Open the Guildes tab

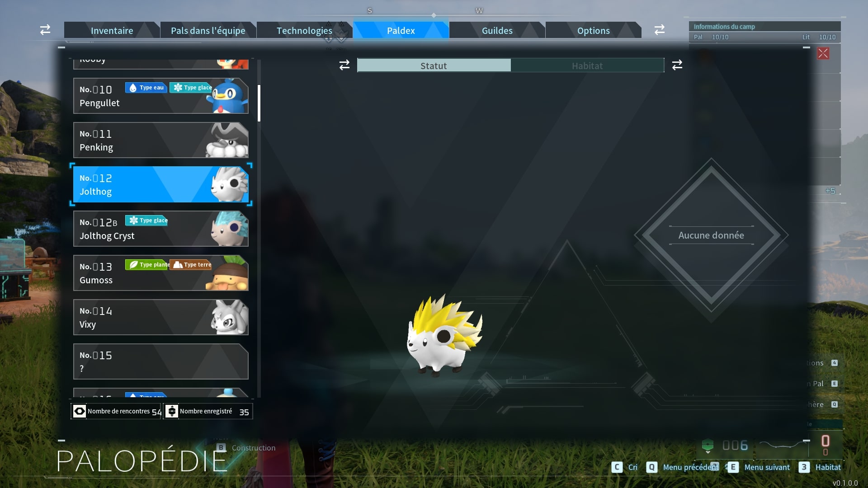coord(497,30)
